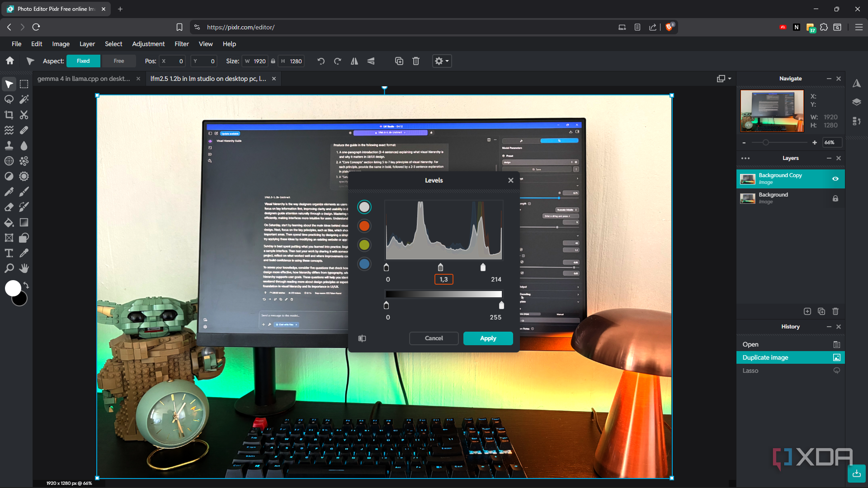Select the Clone stamp tool

[9, 145]
